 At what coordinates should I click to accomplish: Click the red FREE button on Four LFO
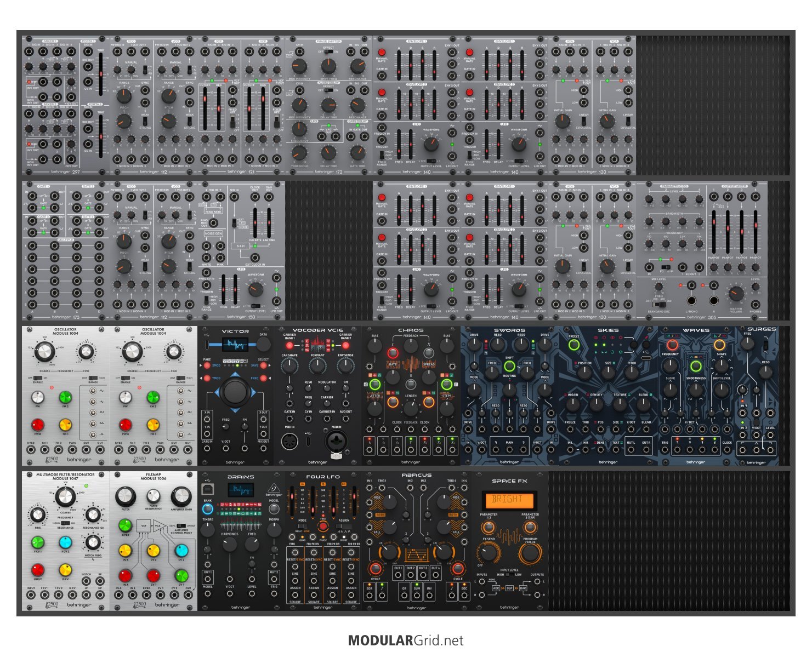(323, 526)
